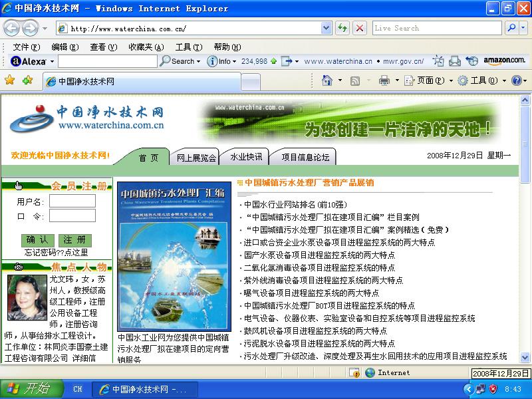The height and width of the screenshot is (399, 532).
Task: Open the 工具(T) menu in menu bar
Action: [189, 47]
